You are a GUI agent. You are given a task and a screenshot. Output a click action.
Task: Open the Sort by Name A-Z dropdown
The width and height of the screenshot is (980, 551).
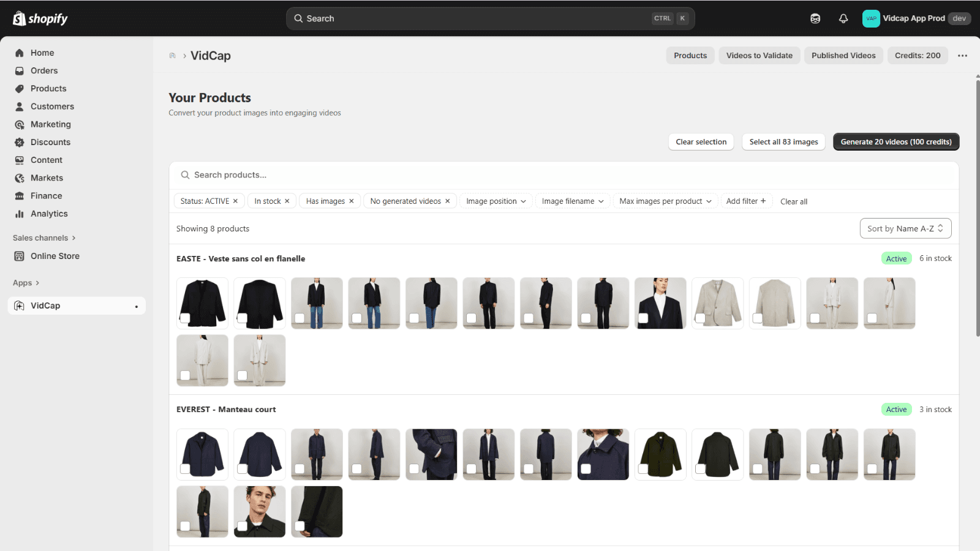905,228
